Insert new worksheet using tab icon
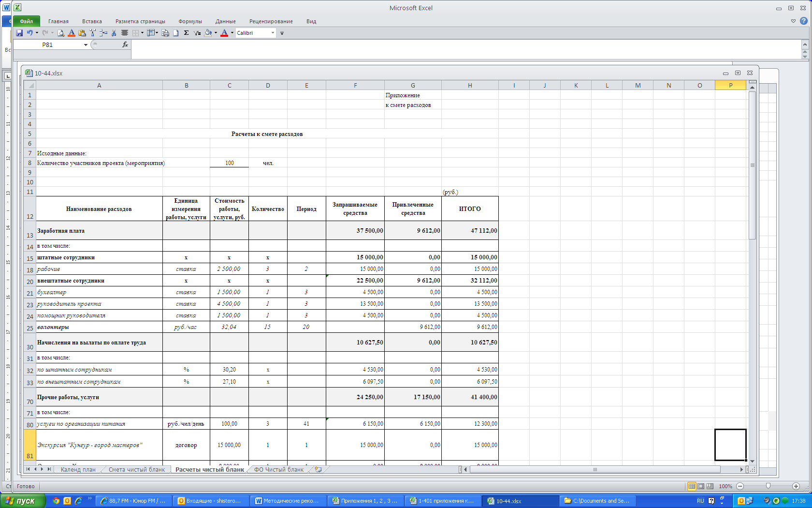This screenshot has width=812, height=508. pos(318,469)
